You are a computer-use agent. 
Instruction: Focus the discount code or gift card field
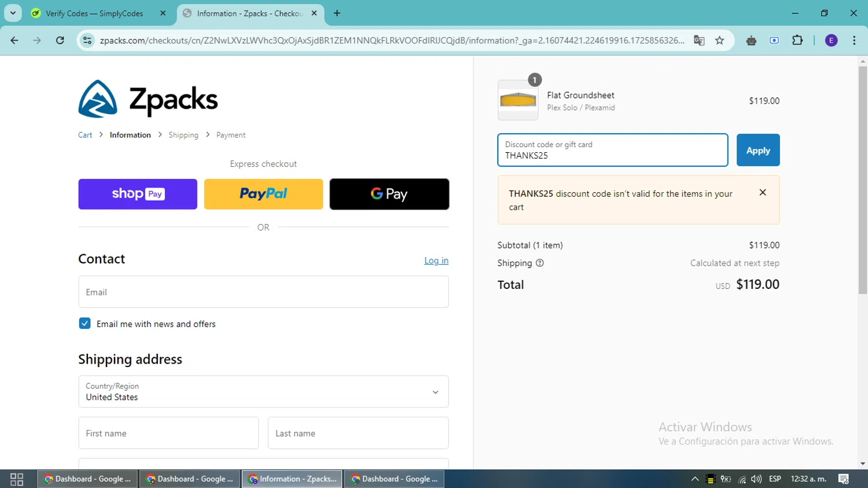point(613,150)
